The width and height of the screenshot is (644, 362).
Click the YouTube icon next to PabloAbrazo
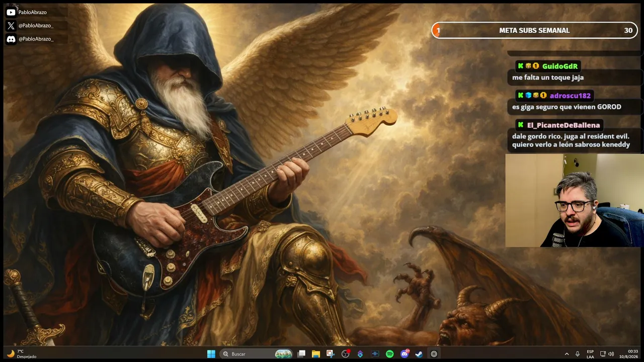coord(11,12)
